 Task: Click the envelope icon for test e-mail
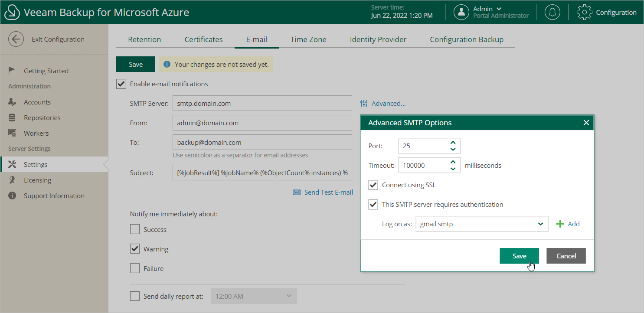(x=297, y=192)
